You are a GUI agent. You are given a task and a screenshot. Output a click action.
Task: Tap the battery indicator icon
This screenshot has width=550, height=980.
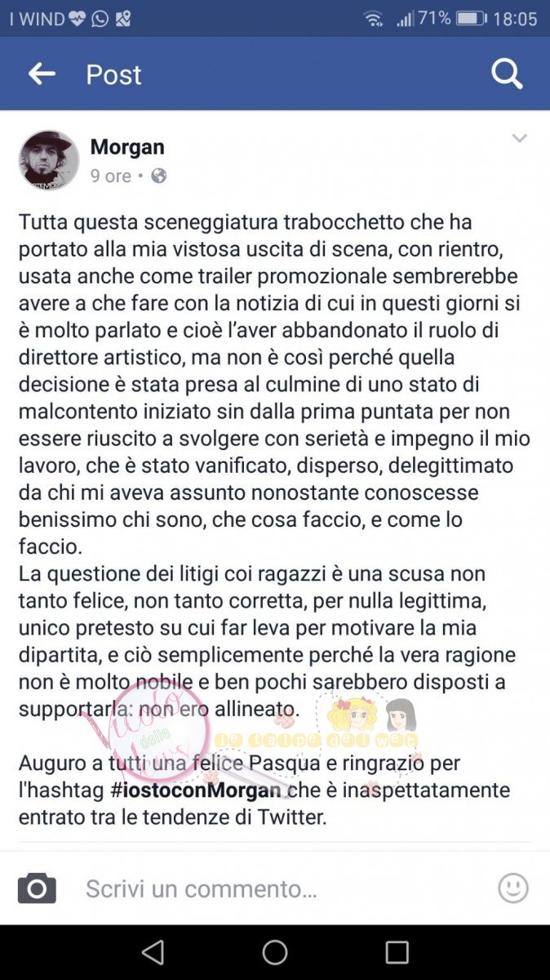tap(471, 18)
